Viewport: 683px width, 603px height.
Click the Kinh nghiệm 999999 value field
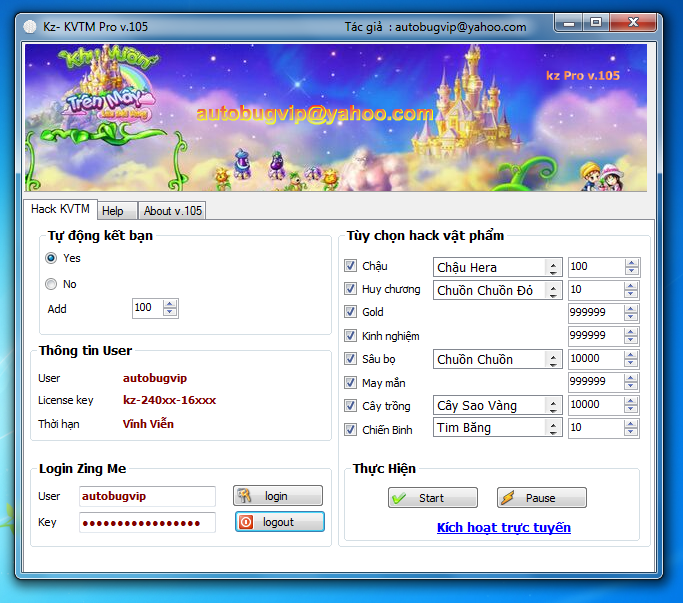(596, 335)
